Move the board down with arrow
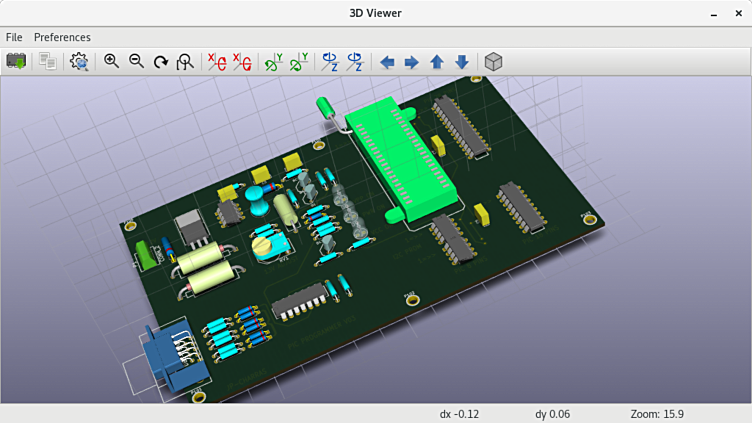The height and width of the screenshot is (423, 752). [461, 62]
